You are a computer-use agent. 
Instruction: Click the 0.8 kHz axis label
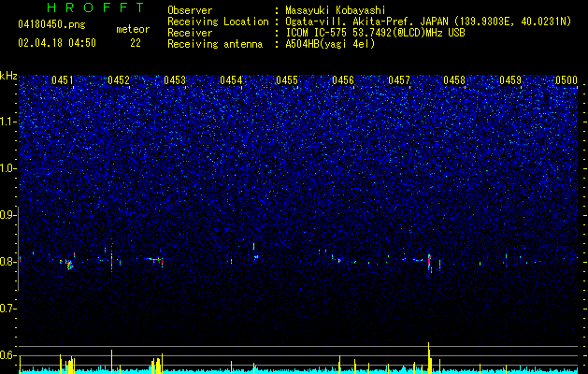tap(8, 262)
